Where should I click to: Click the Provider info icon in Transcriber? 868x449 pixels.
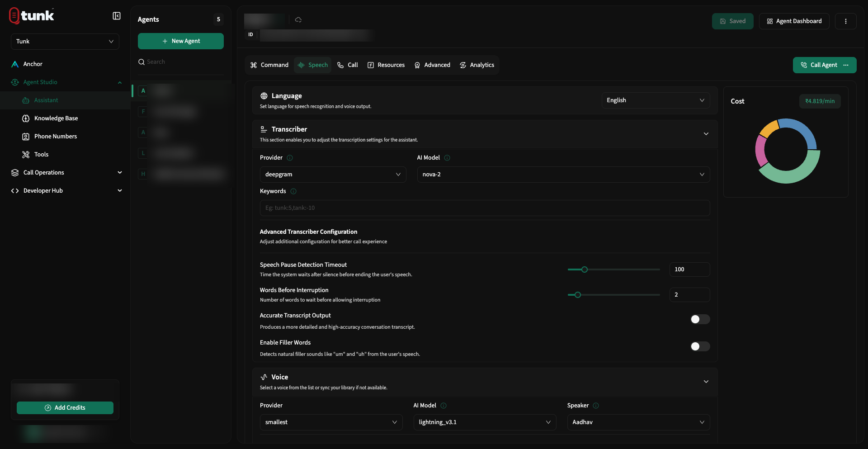[290, 158]
